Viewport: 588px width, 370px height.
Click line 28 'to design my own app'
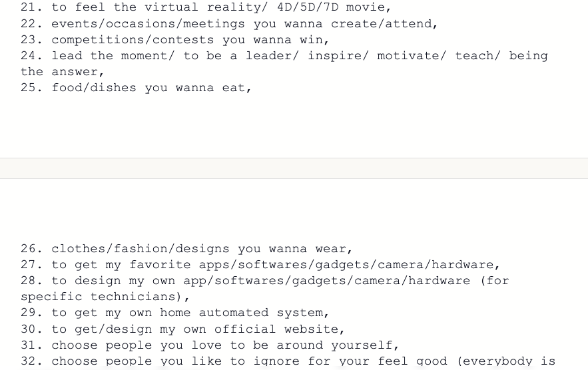click(265, 281)
